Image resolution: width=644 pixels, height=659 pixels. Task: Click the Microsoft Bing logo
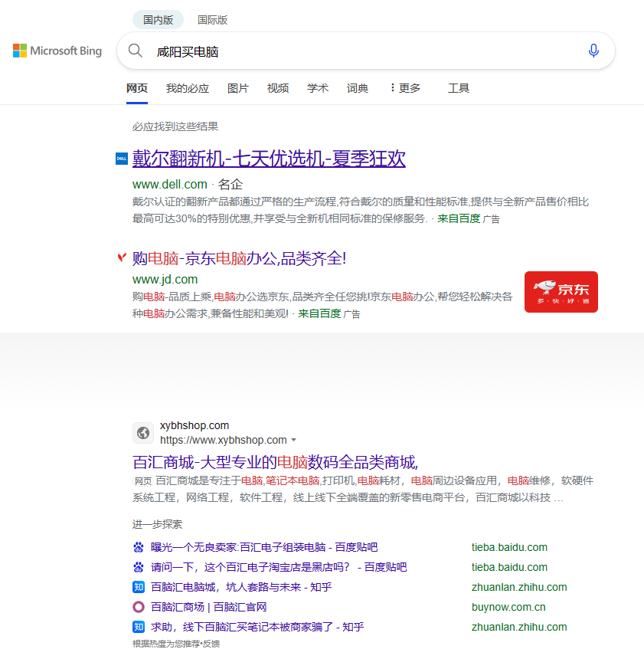[57, 51]
